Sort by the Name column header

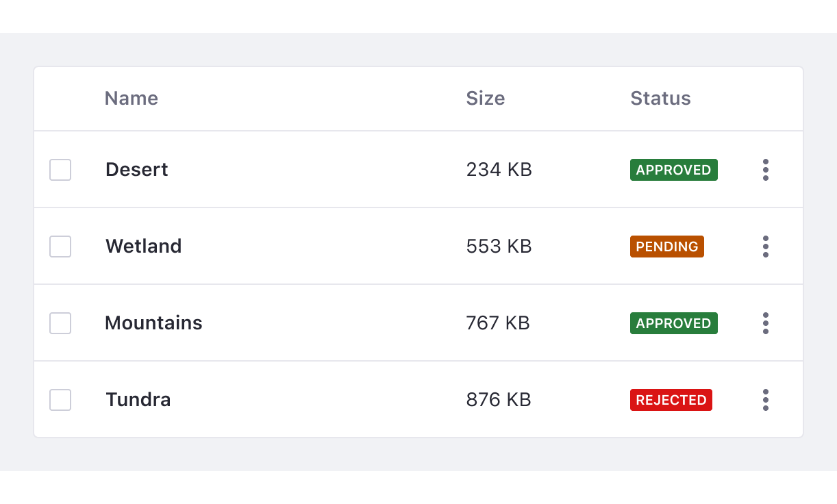[x=131, y=99]
